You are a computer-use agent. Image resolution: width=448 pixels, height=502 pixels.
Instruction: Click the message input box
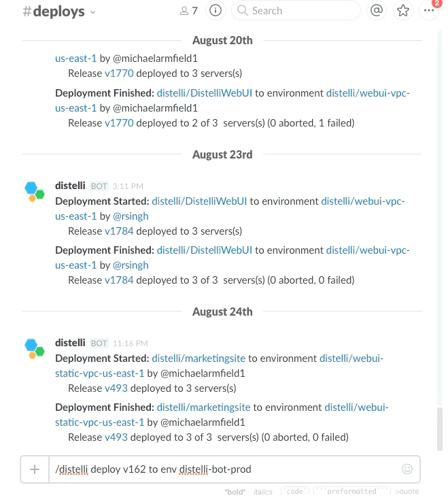(x=224, y=469)
